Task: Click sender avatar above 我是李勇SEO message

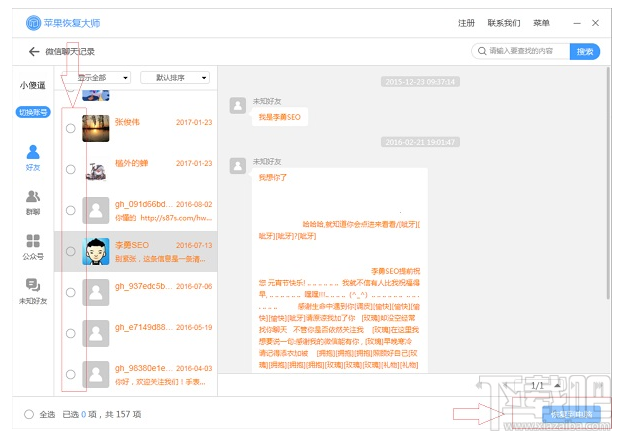Action: pyautogui.click(x=238, y=105)
